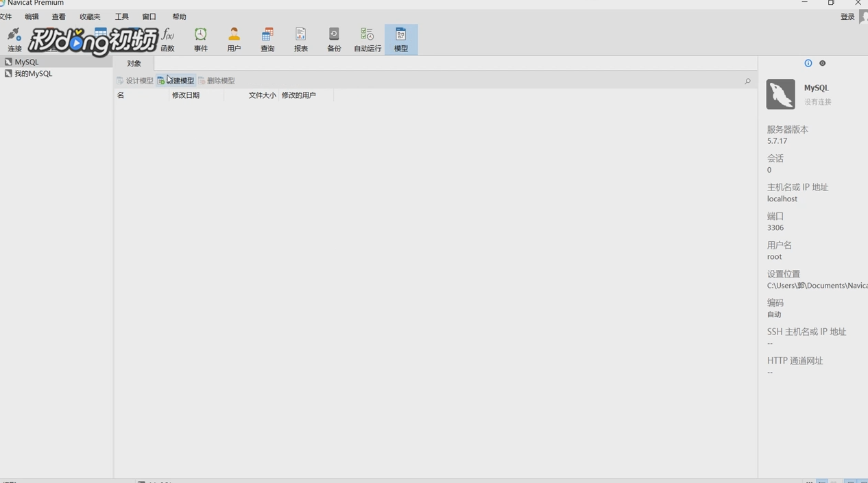
Task: Click the MySQL title in info panel
Action: click(x=816, y=88)
